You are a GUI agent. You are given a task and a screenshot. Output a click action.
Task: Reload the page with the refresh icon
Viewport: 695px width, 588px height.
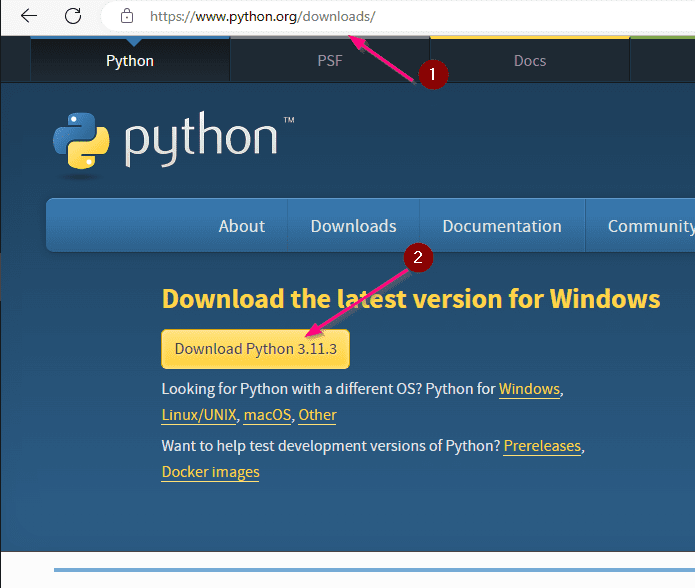73,16
